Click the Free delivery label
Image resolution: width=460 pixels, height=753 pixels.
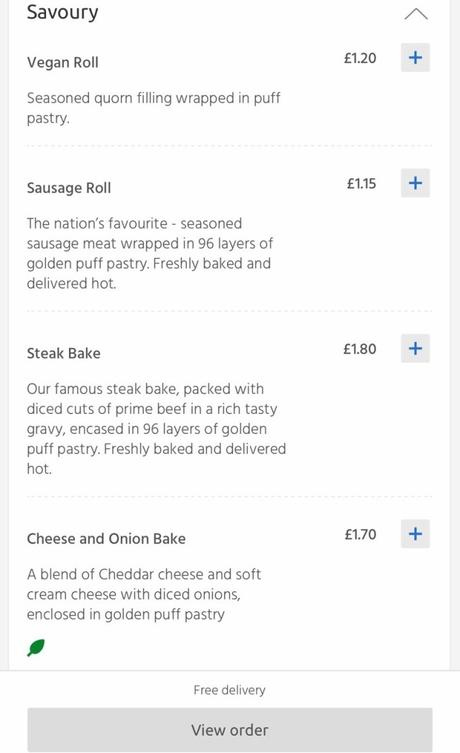click(230, 690)
